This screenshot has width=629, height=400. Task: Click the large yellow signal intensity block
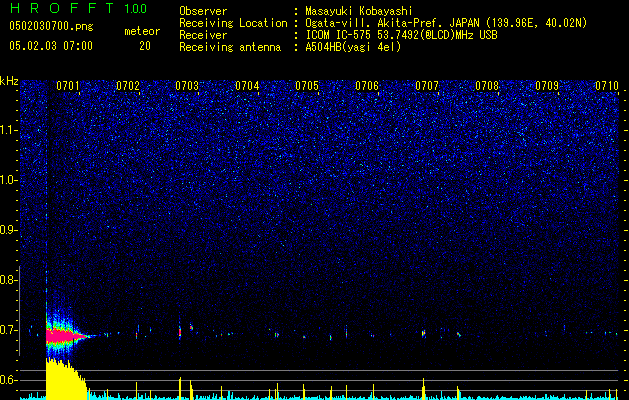(64, 380)
